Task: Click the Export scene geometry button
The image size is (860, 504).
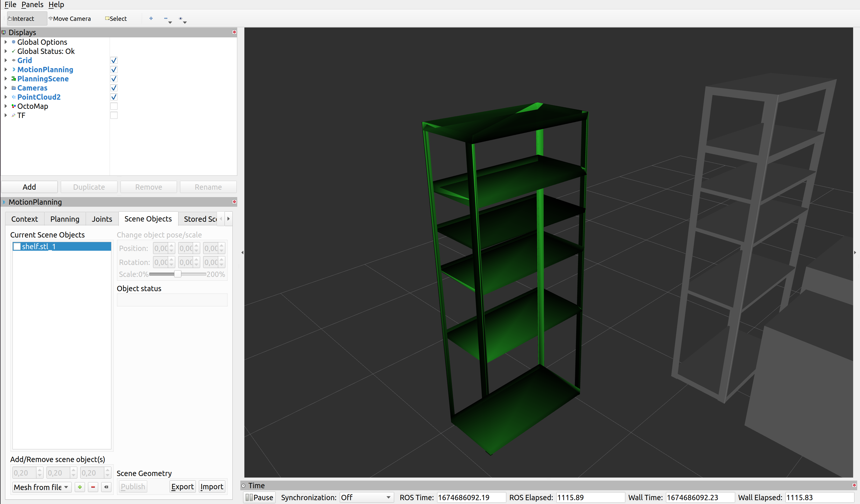Action: coord(182,487)
